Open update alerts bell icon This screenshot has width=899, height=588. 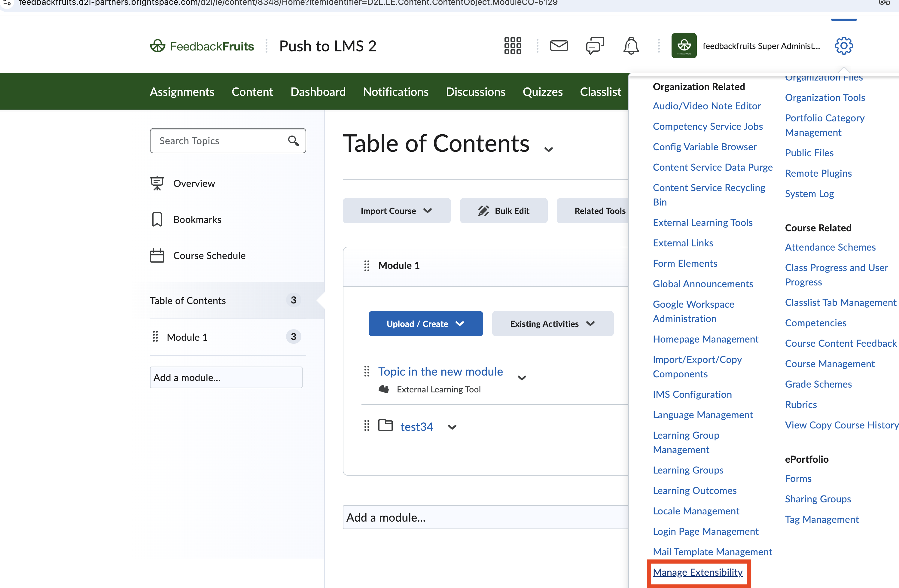[631, 46]
